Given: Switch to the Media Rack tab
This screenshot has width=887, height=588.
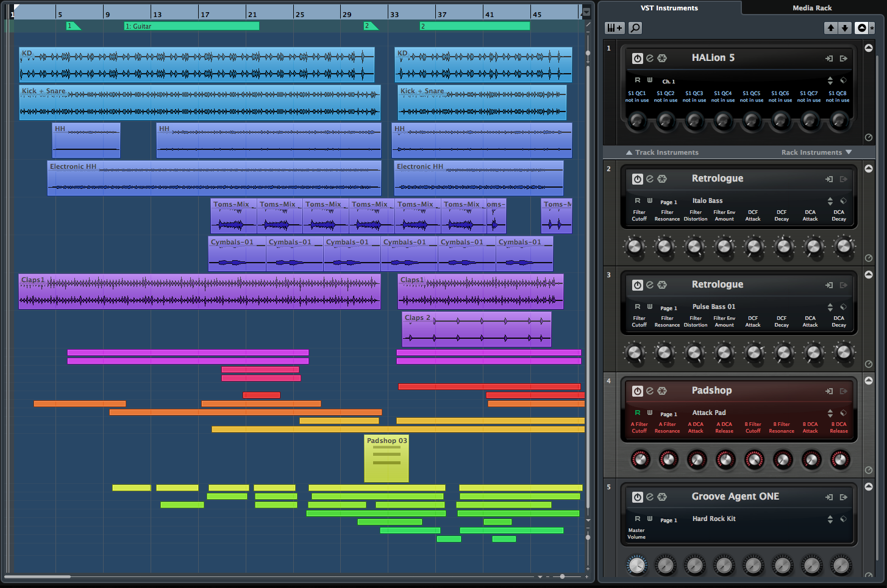Looking at the screenshot, I should point(812,8).
